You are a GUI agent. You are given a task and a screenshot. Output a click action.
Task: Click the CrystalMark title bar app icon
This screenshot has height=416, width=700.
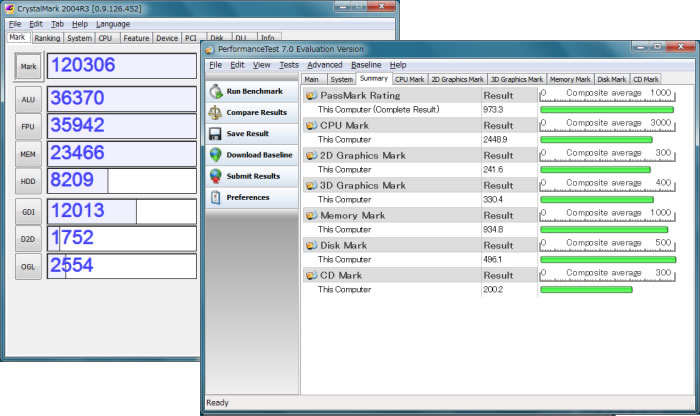point(9,8)
